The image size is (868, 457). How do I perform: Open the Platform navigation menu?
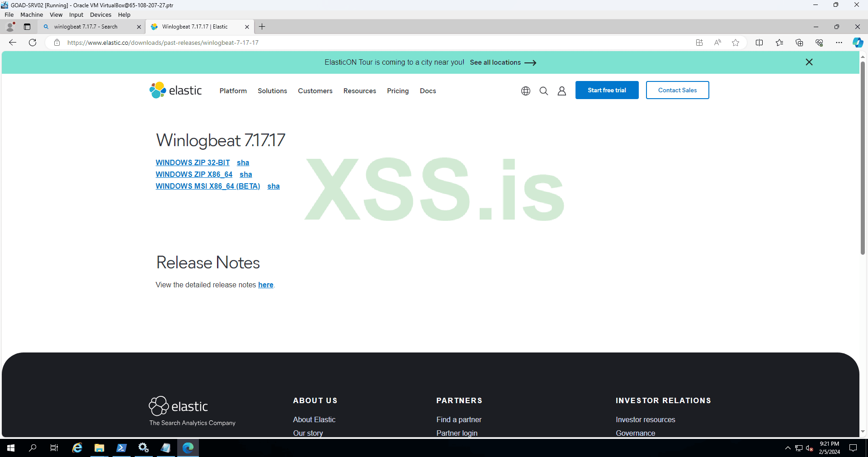(x=233, y=91)
